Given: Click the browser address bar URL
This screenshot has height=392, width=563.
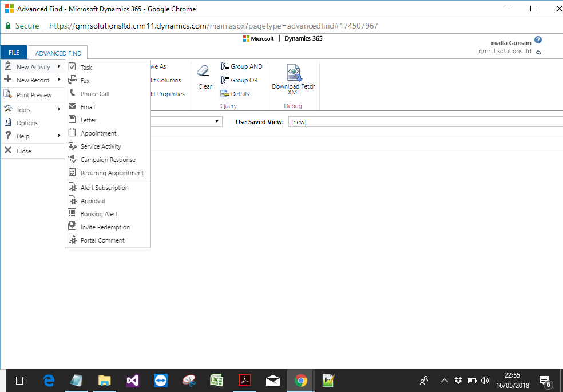Looking at the screenshot, I should [x=213, y=26].
